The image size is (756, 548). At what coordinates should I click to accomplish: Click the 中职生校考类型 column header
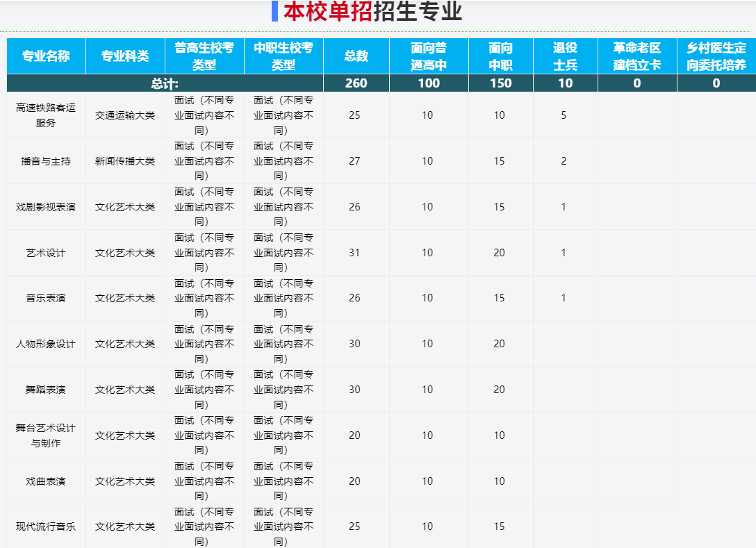tap(283, 56)
